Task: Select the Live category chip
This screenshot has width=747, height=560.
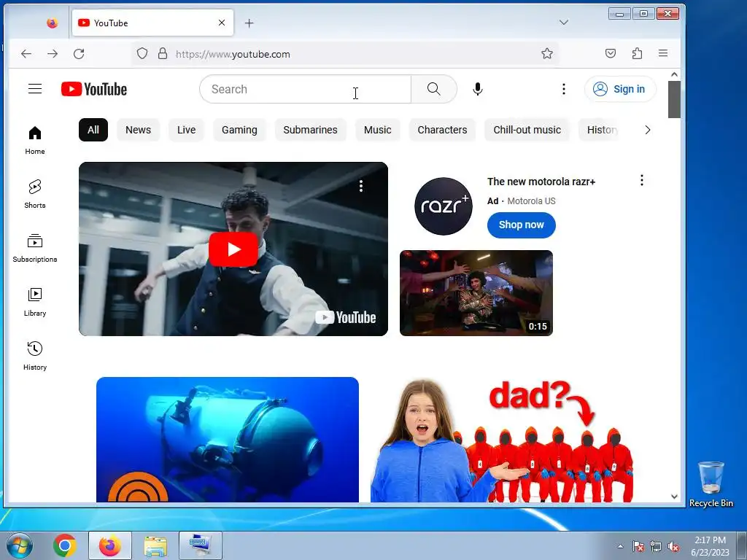Action: pyautogui.click(x=186, y=130)
